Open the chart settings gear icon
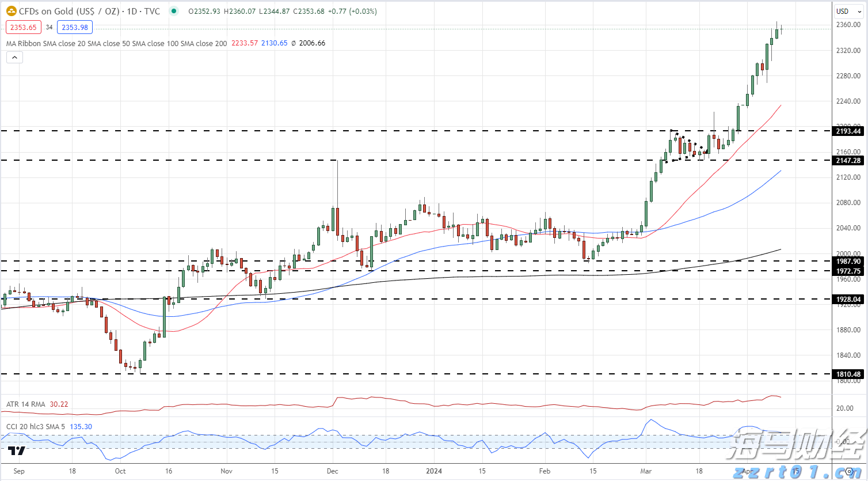Screen dimensions: 868x481 849,471
